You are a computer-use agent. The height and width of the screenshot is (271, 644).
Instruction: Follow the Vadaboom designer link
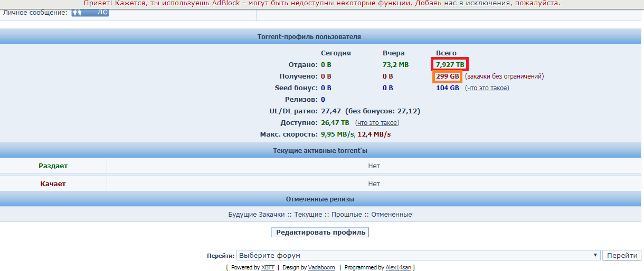tap(321, 267)
